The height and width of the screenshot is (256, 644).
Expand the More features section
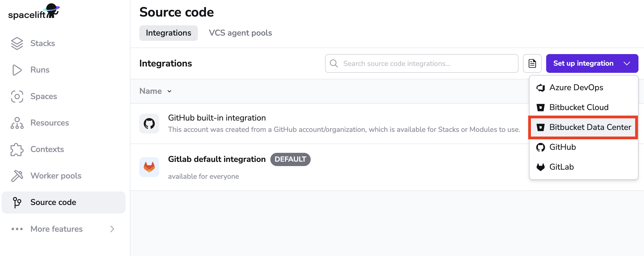tap(56, 229)
